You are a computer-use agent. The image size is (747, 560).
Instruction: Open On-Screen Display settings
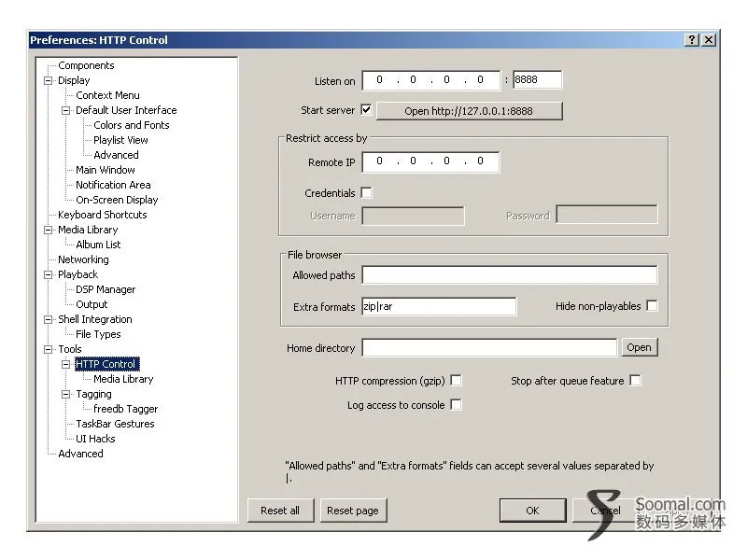click(x=117, y=200)
